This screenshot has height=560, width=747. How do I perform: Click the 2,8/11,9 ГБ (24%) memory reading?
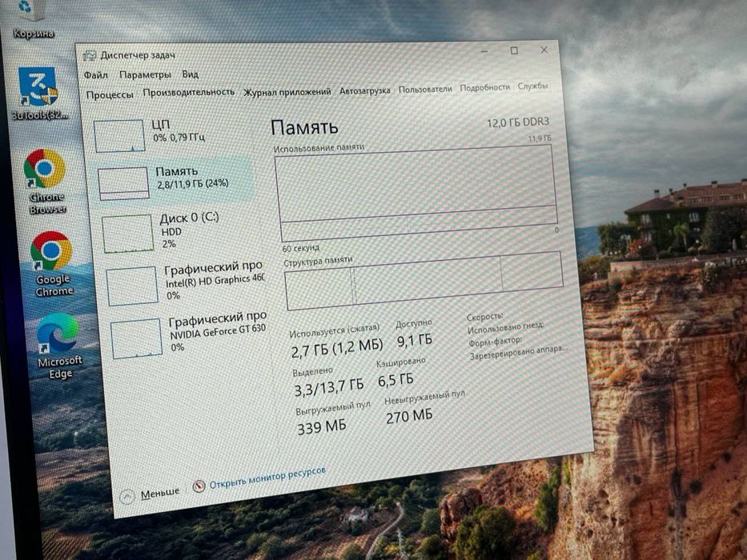pyautogui.click(x=192, y=183)
